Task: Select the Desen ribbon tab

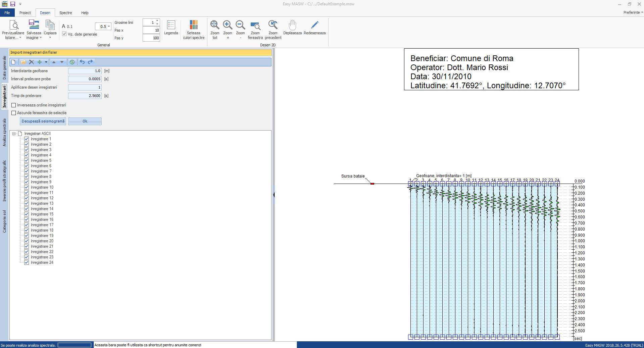Action: pos(45,13)
